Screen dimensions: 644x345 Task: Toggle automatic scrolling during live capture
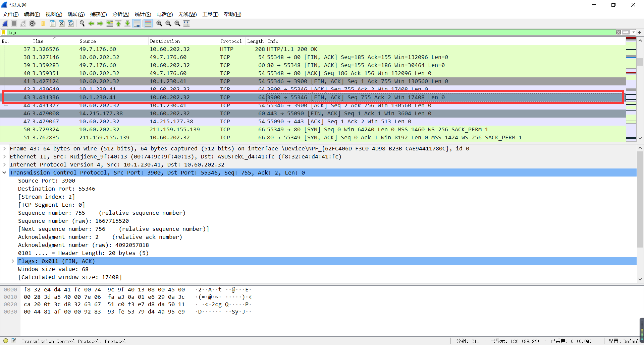[137, 23]
